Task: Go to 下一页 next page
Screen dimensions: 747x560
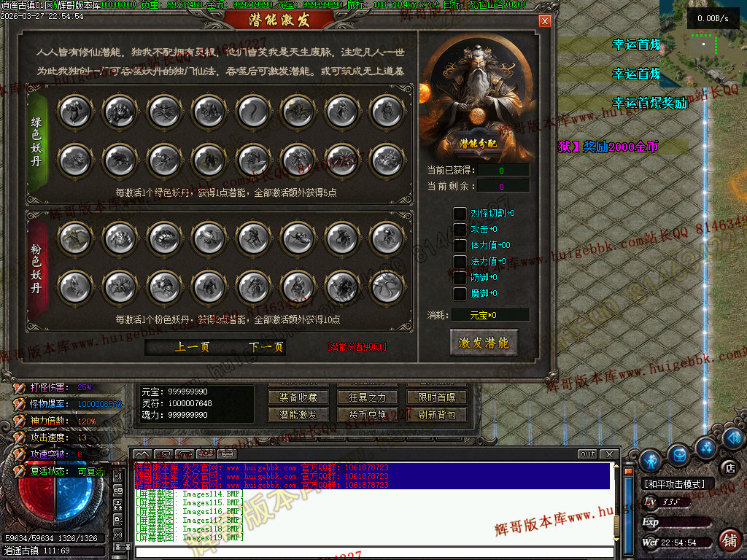Action: tap(266, 347)
